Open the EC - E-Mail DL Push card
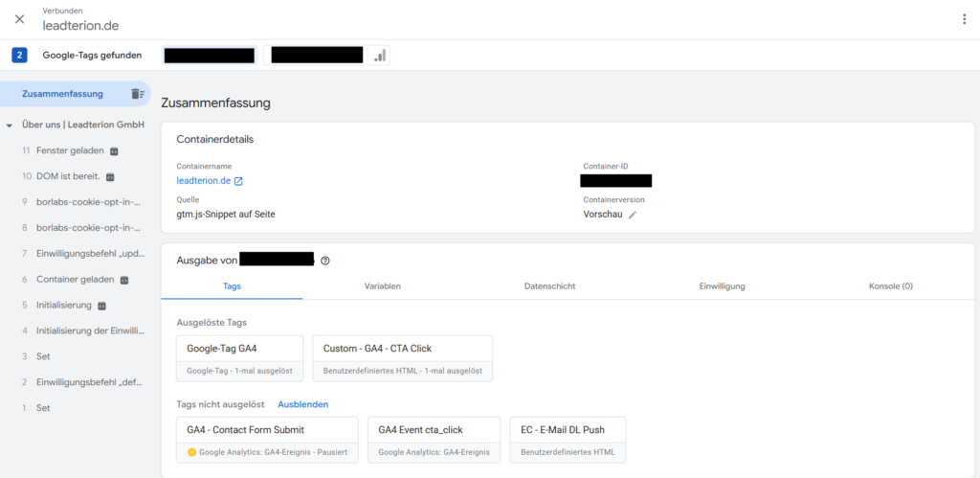The width and height of the screenshot is (980, 478). (568, 440)
